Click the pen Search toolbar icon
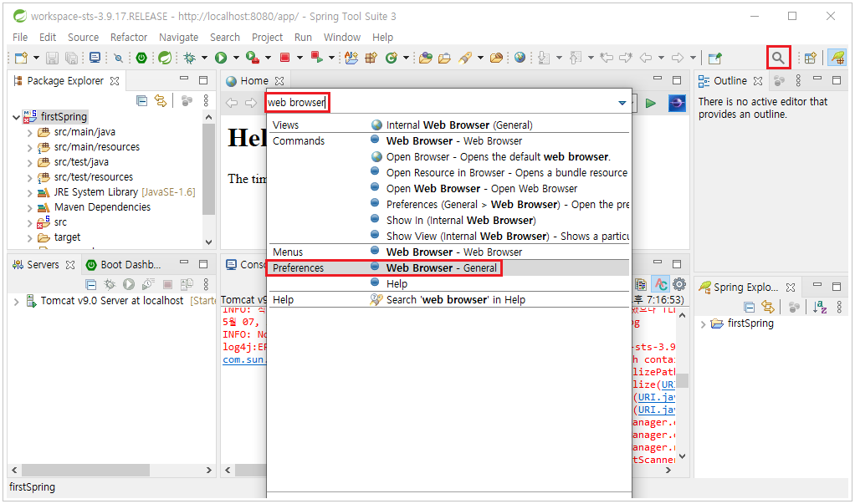 [465, 57]
